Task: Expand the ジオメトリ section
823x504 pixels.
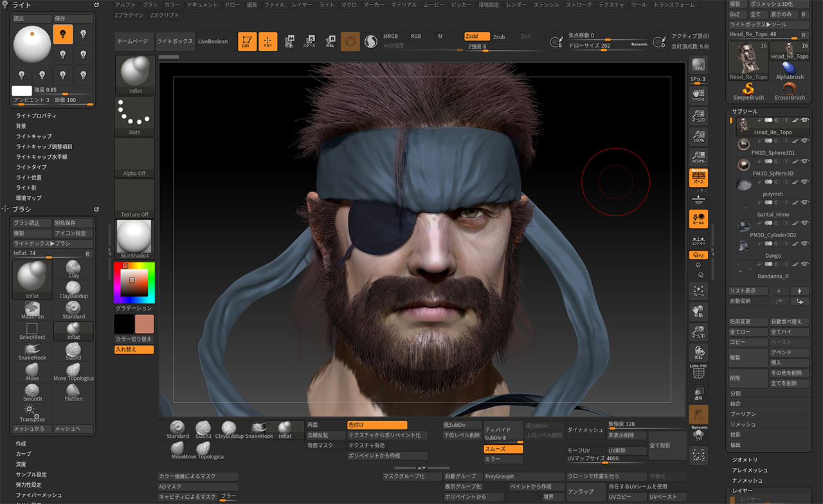Action: (745, 460)
